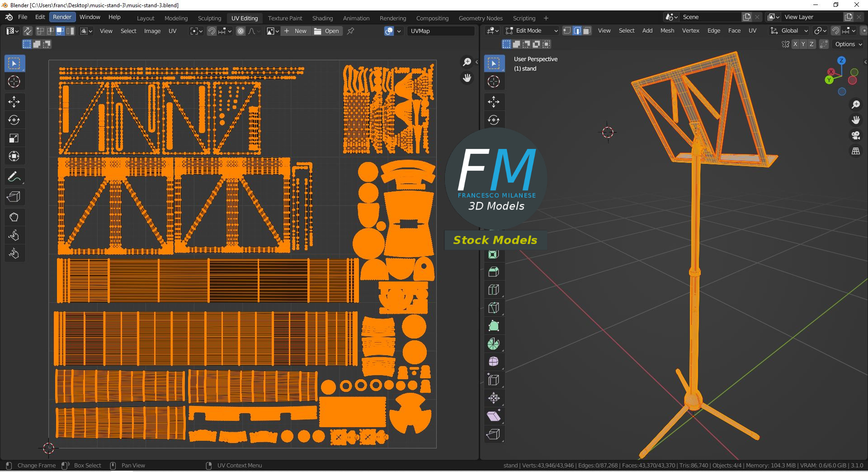Select the Grab sculpt tool in UV editor
This screenshot has width=868, height=472.
point(14,217)
